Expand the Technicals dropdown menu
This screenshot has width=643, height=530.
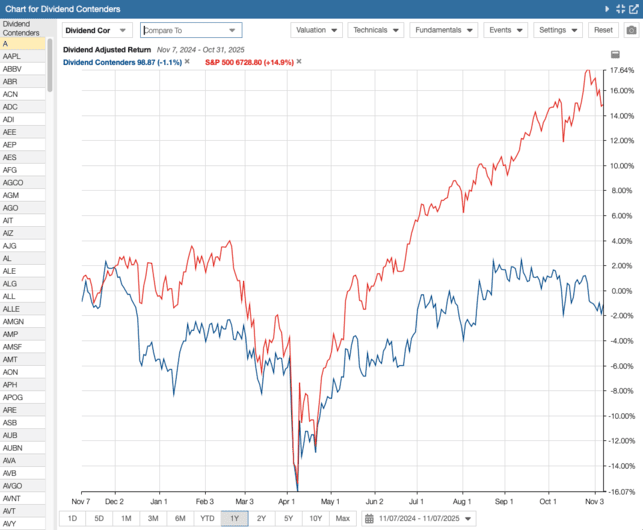click(375, 30)
